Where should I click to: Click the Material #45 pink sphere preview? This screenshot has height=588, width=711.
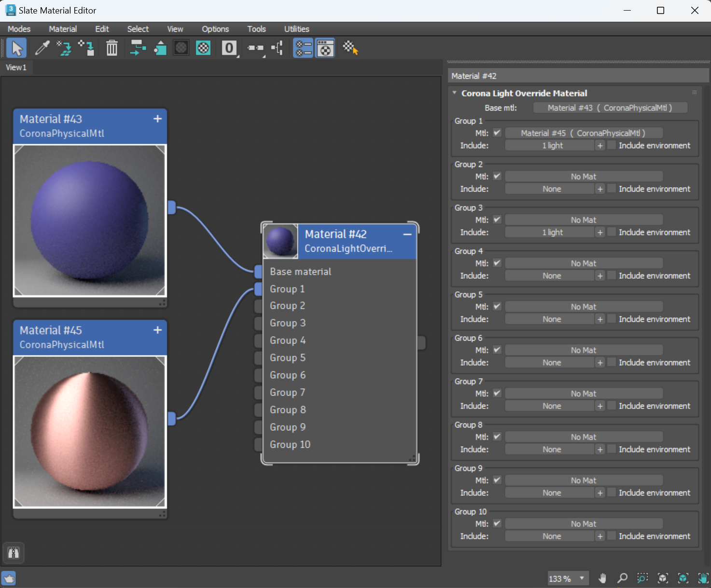[90, 432]
